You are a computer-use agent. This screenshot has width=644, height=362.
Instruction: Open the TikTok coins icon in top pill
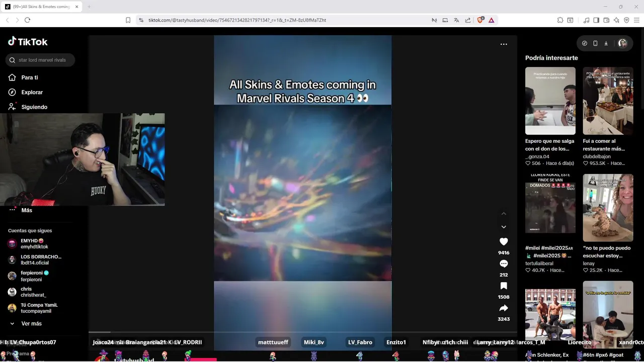coord(585,43)
